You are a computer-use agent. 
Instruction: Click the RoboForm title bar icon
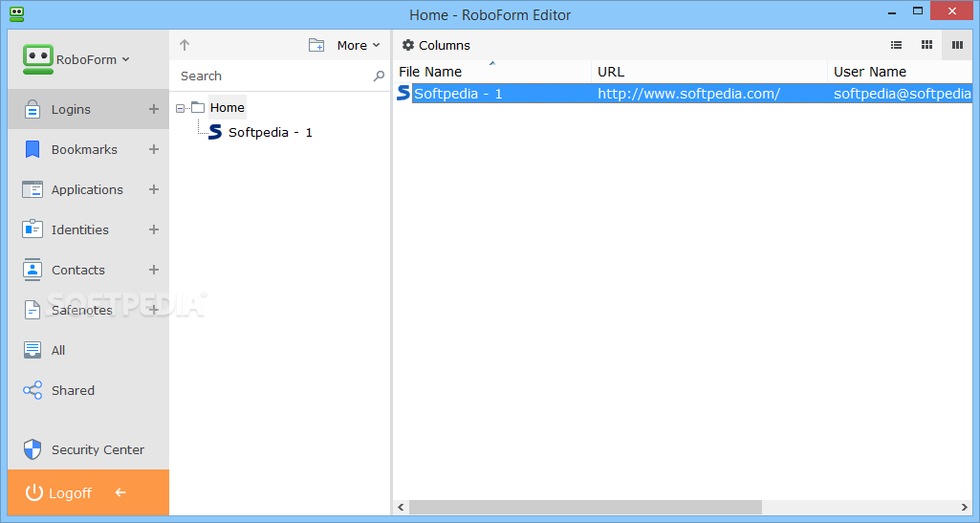tap(17, 13)
